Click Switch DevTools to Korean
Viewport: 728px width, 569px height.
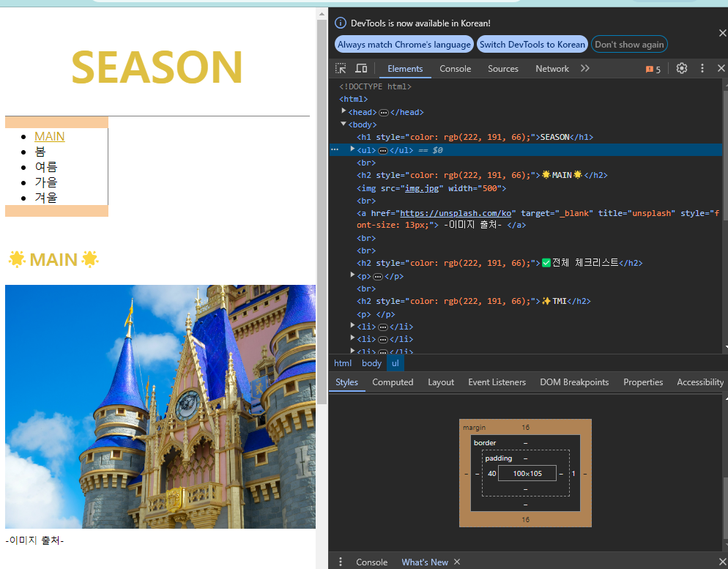pyautogui.click(x=532, y=45)
